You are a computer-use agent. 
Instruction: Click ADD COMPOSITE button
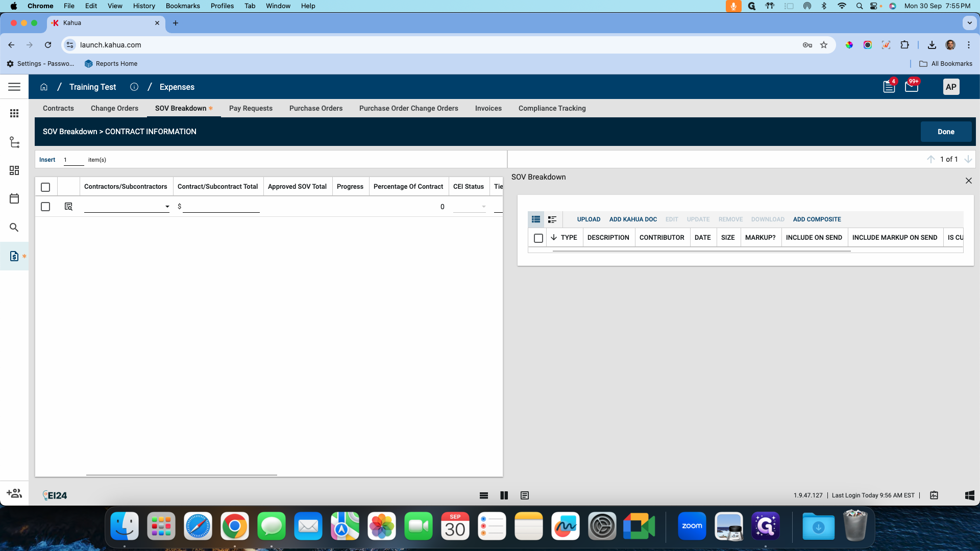(x=817, y=219)
